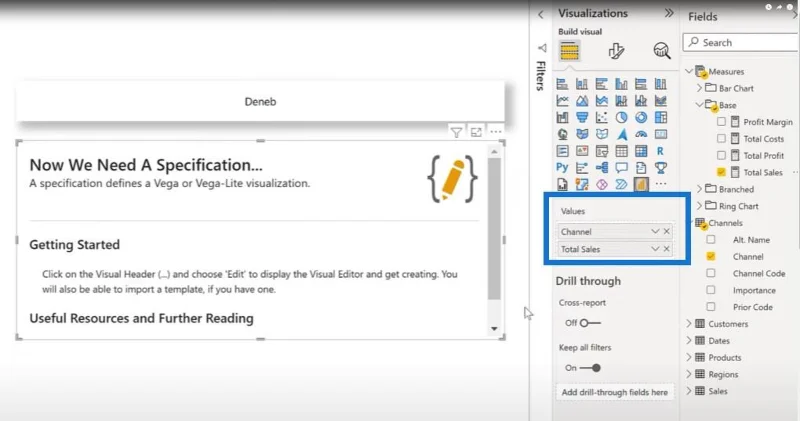800x421 pixels.
Task: Uncheck the Total Sales measure
Action: point(721,172)
